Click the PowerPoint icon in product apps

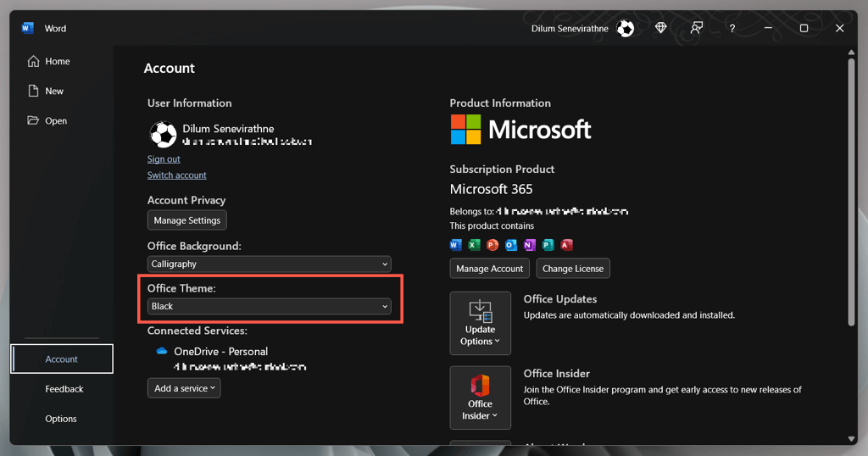pos(492,245)
